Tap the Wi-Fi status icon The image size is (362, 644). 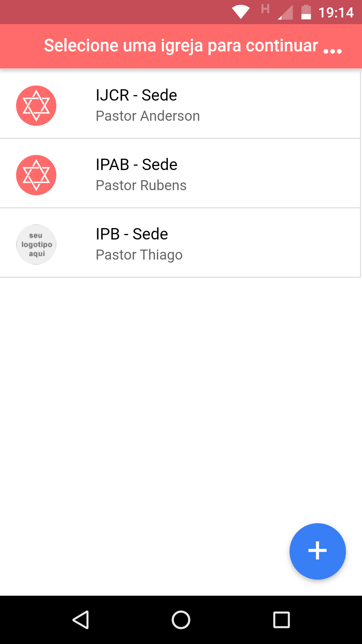click(x=241, y=12)
